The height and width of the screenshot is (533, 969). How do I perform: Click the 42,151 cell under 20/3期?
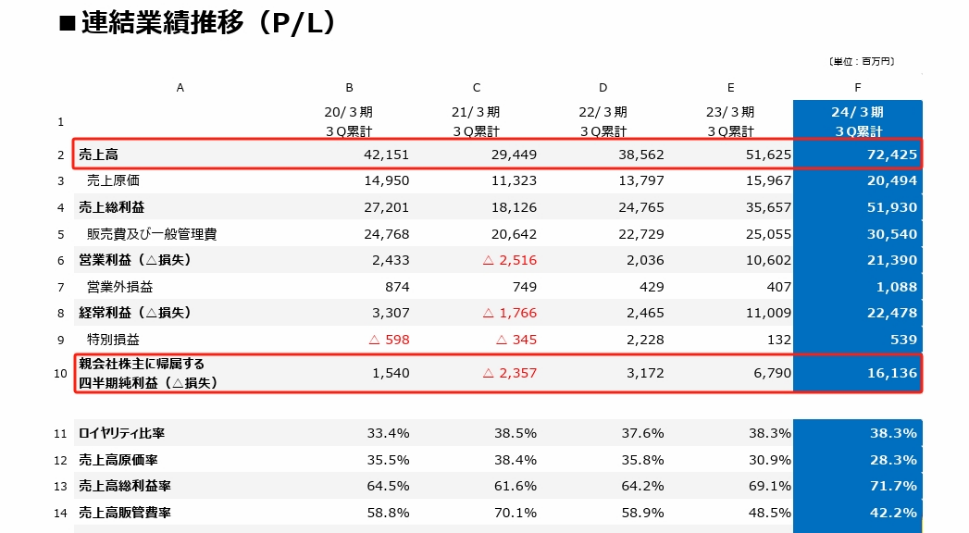(382, 155)
